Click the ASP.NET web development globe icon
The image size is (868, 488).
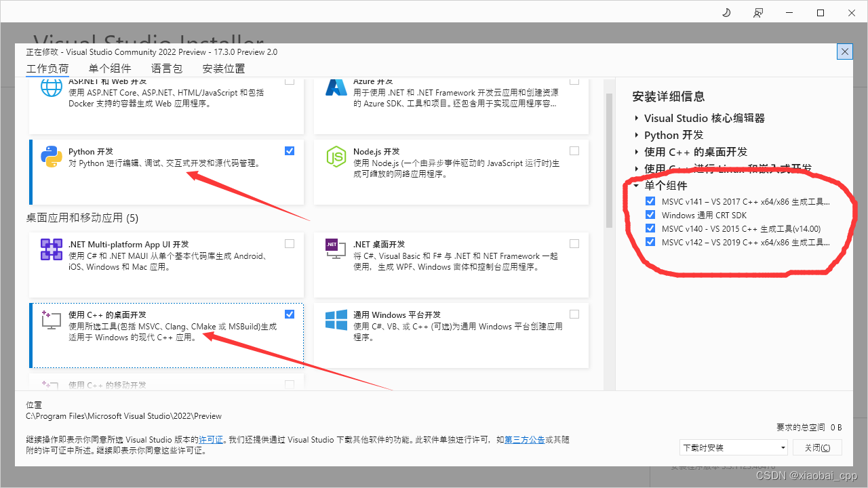click(52, 88)
